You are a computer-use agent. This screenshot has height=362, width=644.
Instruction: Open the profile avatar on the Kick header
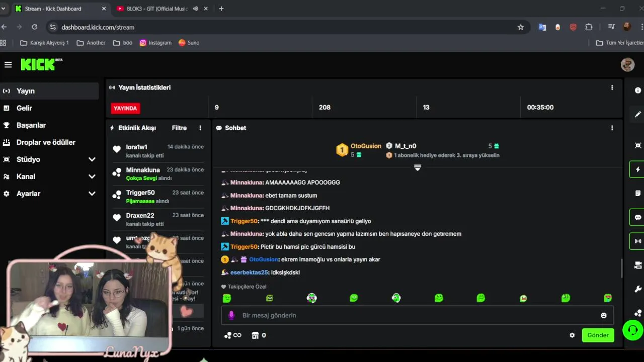tap(627, 64)
